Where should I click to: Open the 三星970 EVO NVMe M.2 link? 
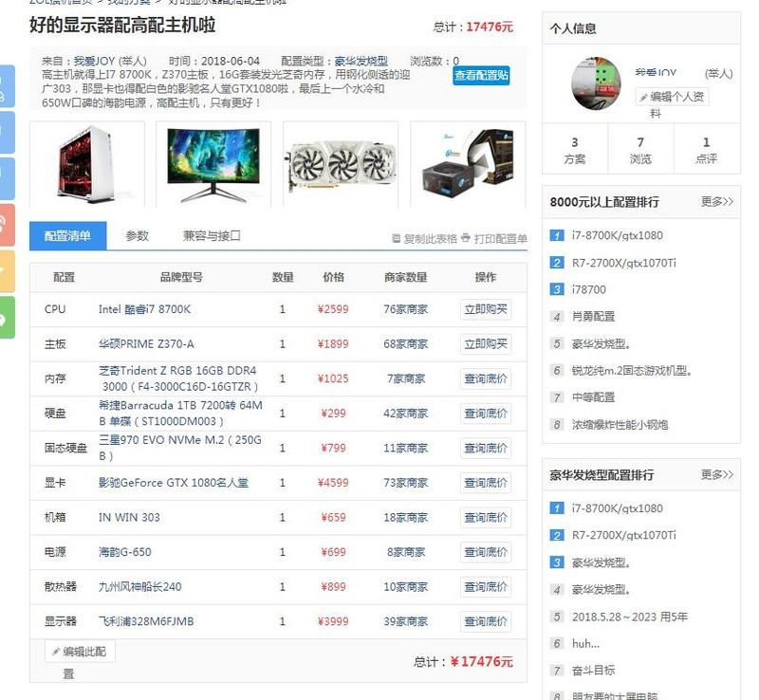pyautogui.click(x=180, y=448)
